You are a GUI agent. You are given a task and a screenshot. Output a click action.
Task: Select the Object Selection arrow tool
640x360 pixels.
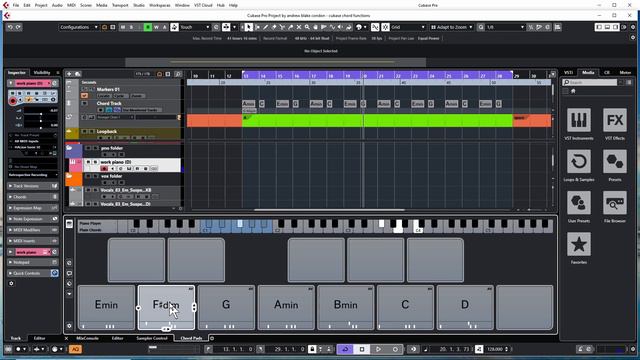249,27
